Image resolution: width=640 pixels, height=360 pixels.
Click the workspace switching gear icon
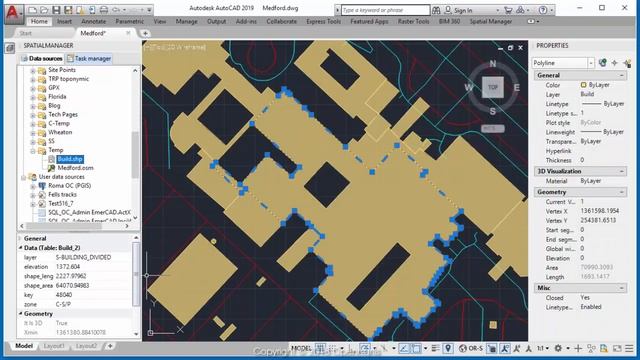point(558,348)
